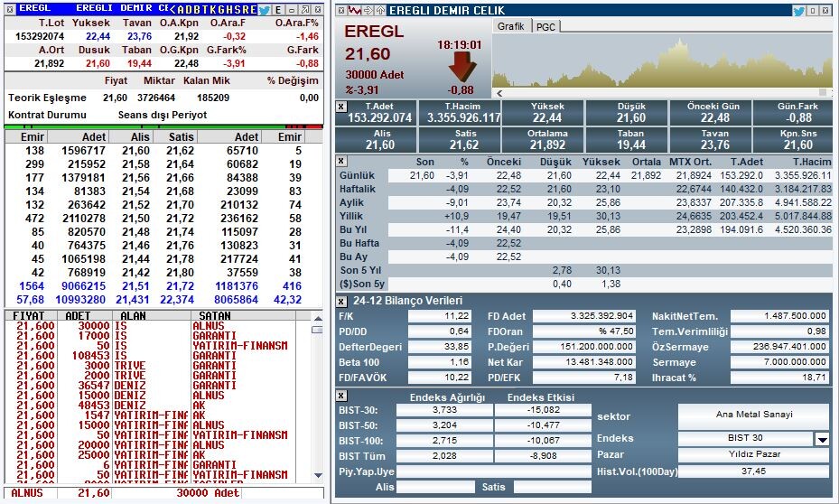This screenshot has width=839, height=504.
Task: Close the 24-12 Bilanço Verileri panel
Action: coord(340,302)
